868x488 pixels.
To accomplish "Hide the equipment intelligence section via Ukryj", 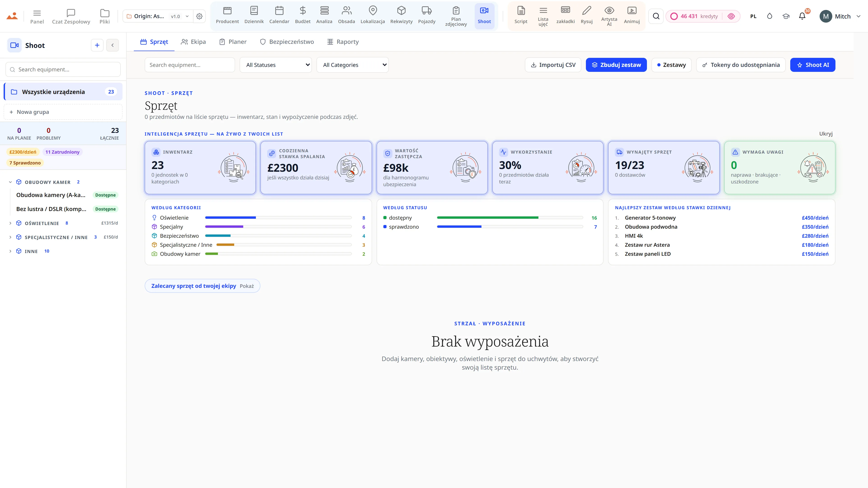I will point(826,134).
